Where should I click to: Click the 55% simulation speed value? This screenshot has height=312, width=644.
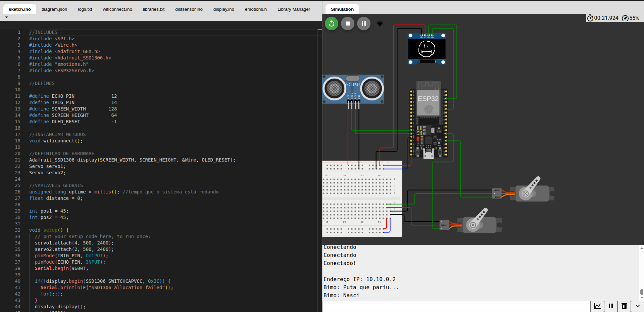point(634,18)
